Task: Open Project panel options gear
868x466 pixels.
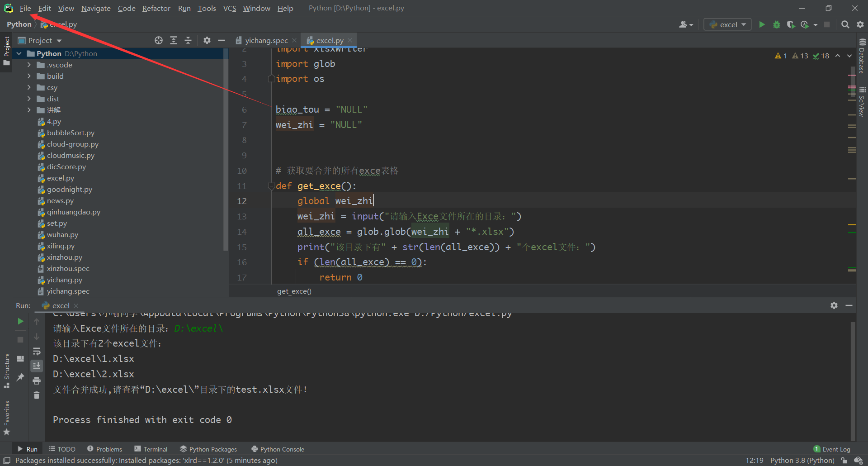Action: coord(207,40)
